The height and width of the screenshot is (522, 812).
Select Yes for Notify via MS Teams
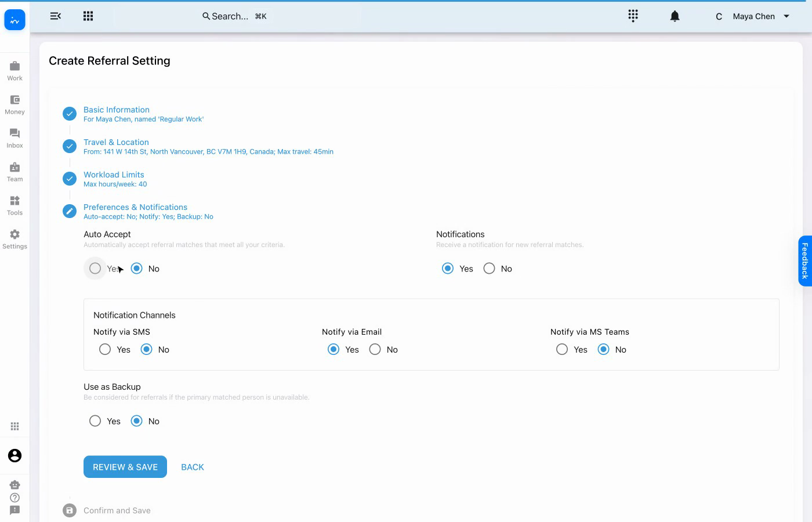pyautogui.click(x=562, y=350)
